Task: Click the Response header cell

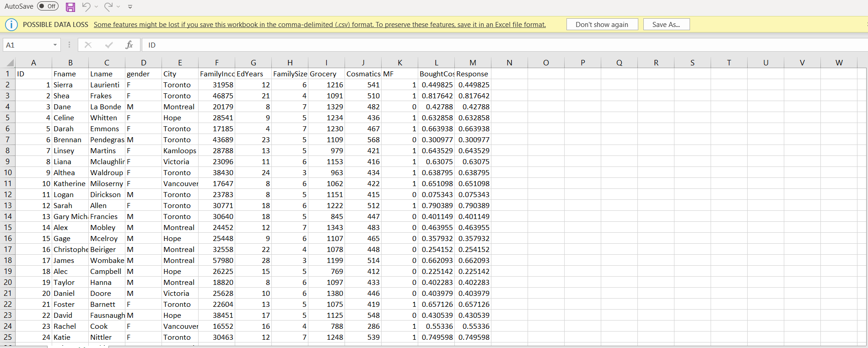Action: pos(473,74)
